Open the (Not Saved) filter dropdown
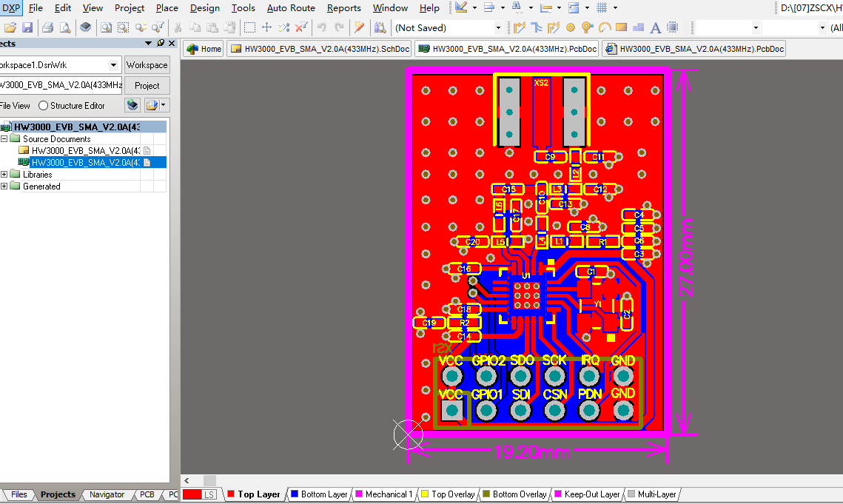Screen dimensions: 843x504 pyautogui.click(x=498, y=27)
